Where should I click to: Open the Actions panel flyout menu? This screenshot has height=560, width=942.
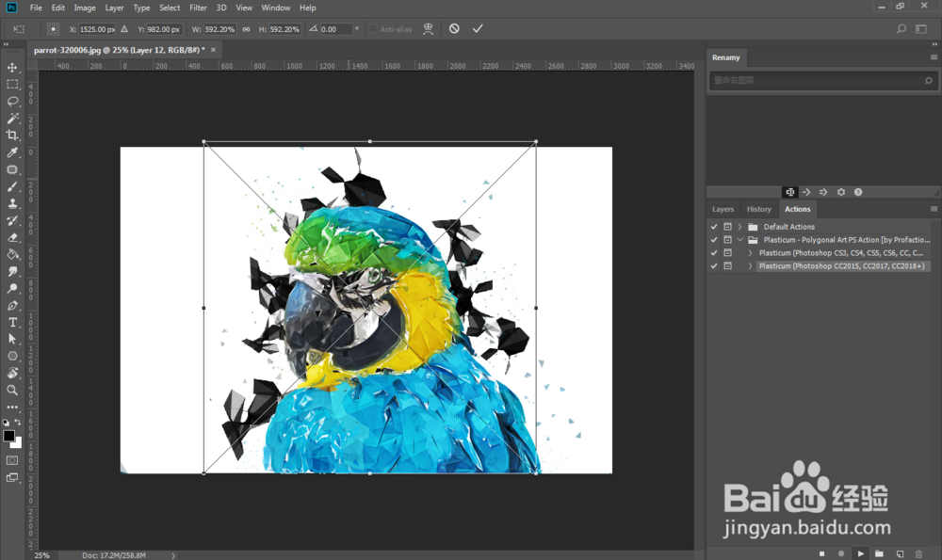tap(934, 209)
